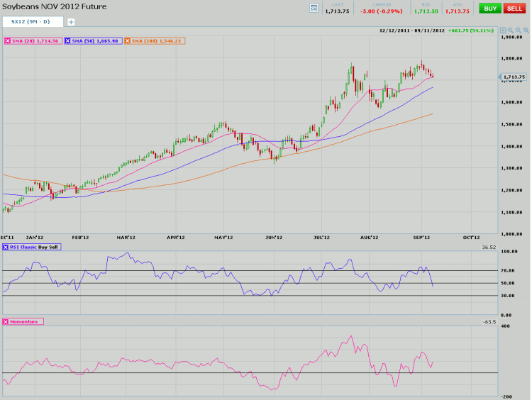Image resolution: width=532 pixels, height=400 pixels.
Task: Click the SMA (100) 1,546.23 legend label
Action: coord(157,41)
